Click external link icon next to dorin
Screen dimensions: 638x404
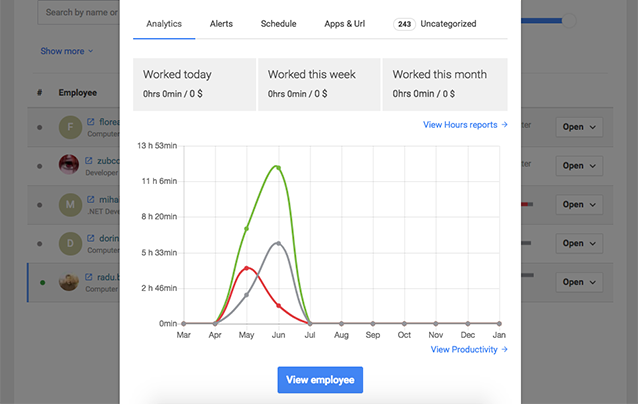pos(91,238)
